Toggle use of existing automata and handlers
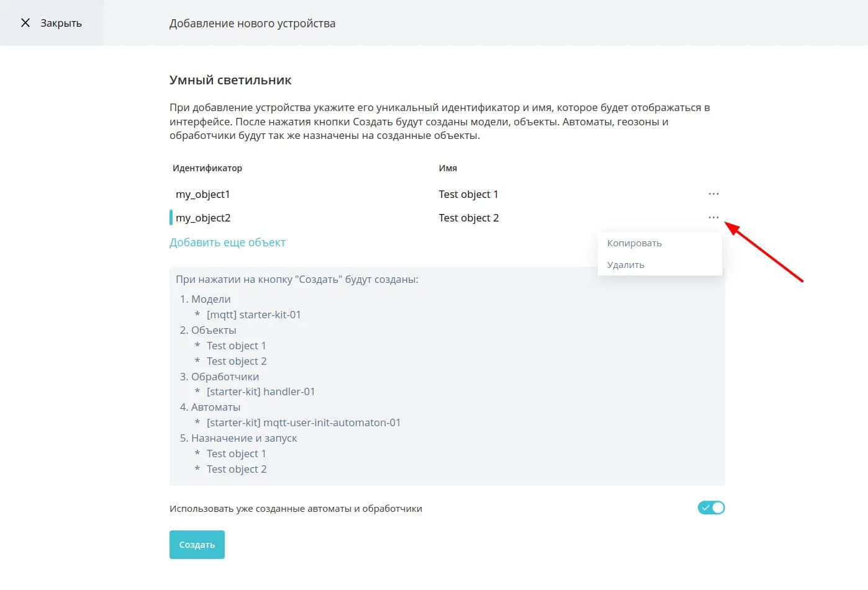868x590 pixels. 711,508
